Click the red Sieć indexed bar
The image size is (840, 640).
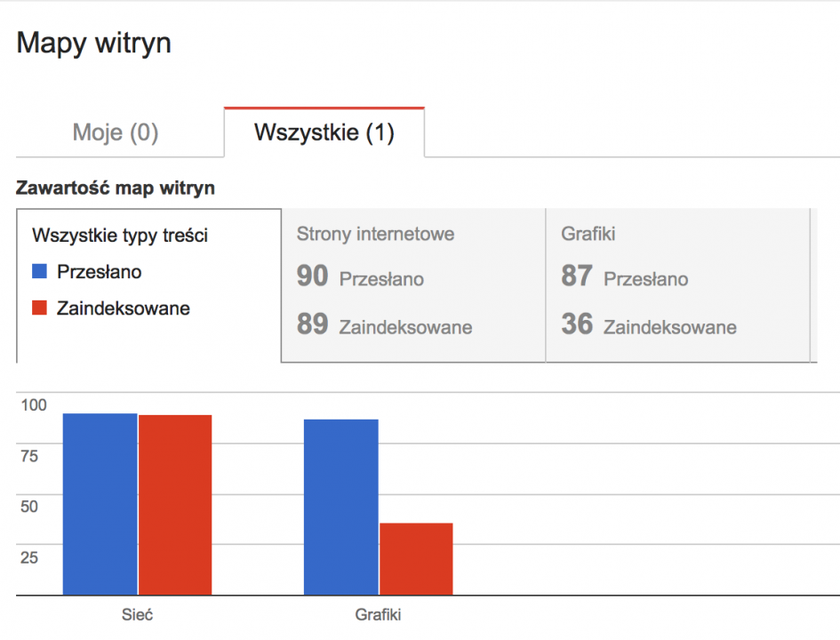(x=175, y=505)
